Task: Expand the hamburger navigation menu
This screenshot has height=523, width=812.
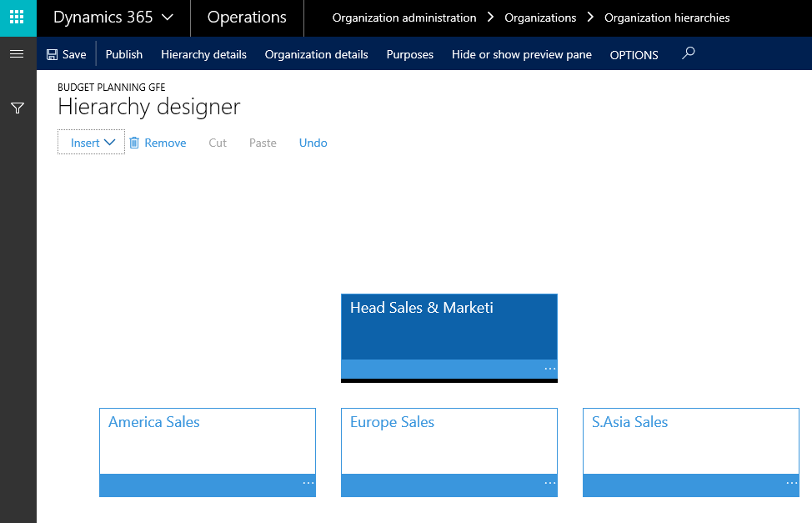Action: point(17,54)
